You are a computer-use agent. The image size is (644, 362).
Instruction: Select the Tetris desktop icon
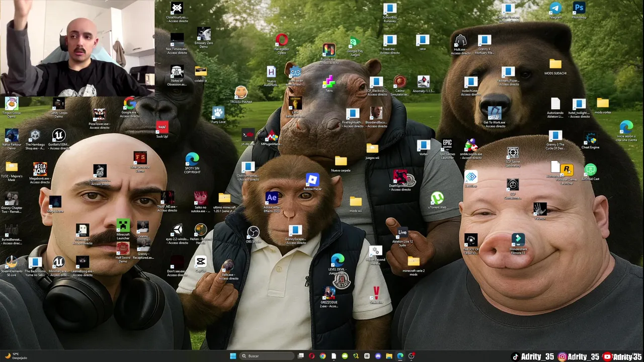[329, 83]
